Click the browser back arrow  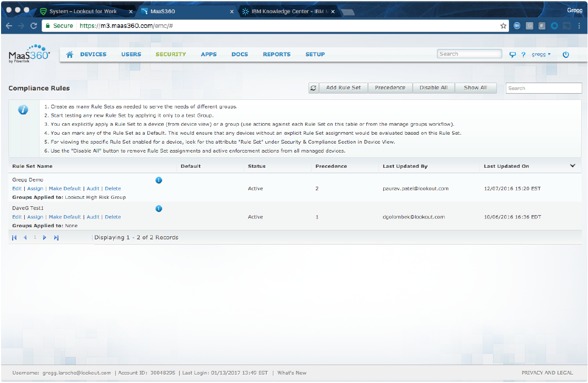[9, 26]
